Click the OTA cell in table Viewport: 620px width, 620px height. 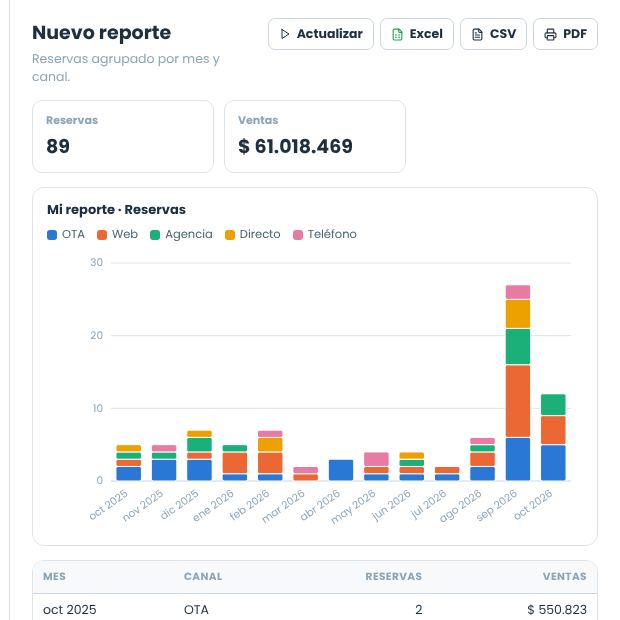click(x=196, y=609)
